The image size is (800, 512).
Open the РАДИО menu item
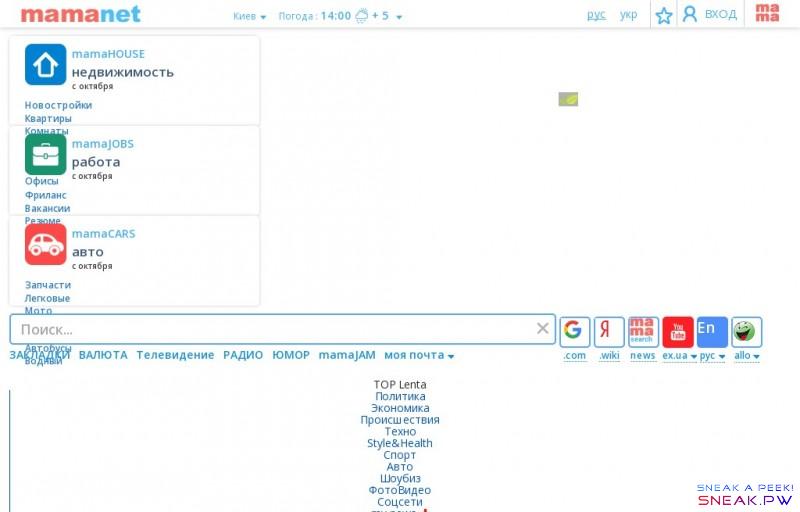point(243,355)
